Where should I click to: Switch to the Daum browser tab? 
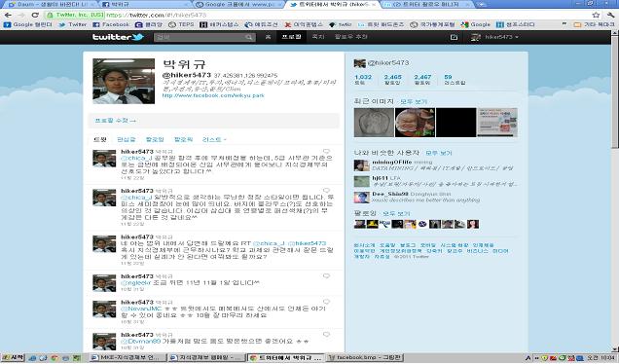point(49,4)
